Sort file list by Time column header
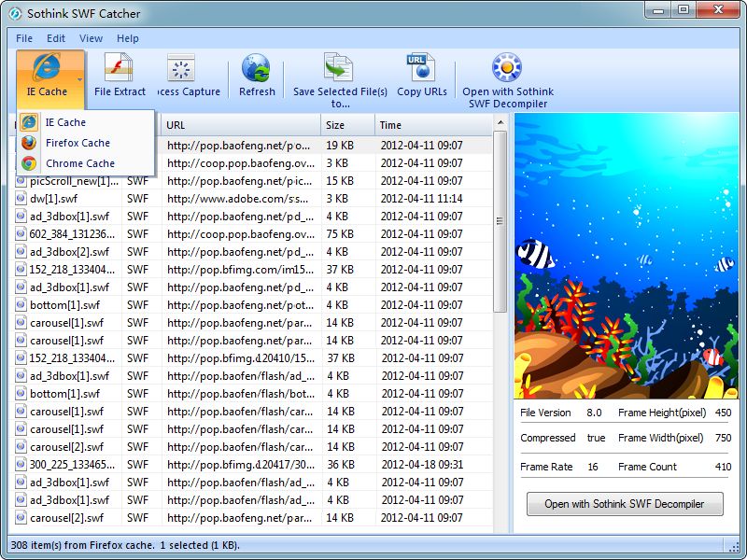Image resolution: width=747 pixels, height=560 pixels. [432, 125]
